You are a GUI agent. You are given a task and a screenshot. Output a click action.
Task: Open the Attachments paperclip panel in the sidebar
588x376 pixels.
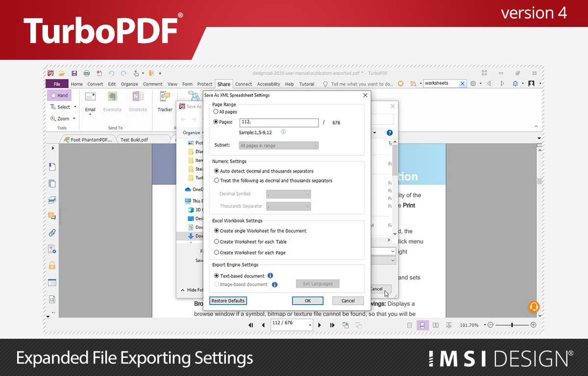pos(52,233)
